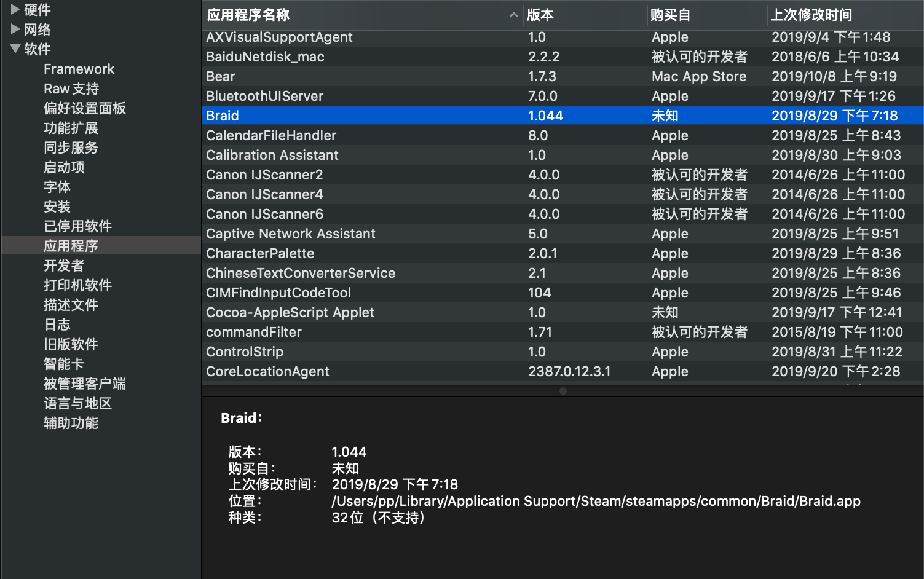Open 偏好设置面板 sidebar item
Screen dimensions: 924x579
pyautogui.click(x=85, y=108)
